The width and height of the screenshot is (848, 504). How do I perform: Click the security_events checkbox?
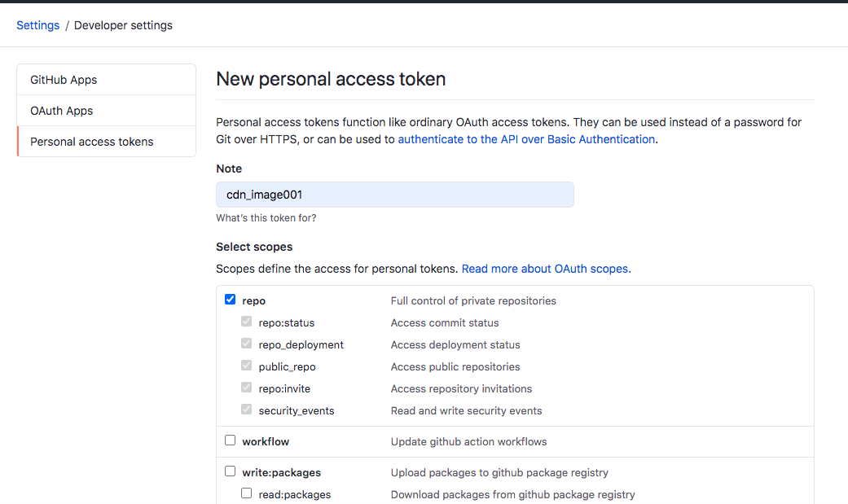247,410
